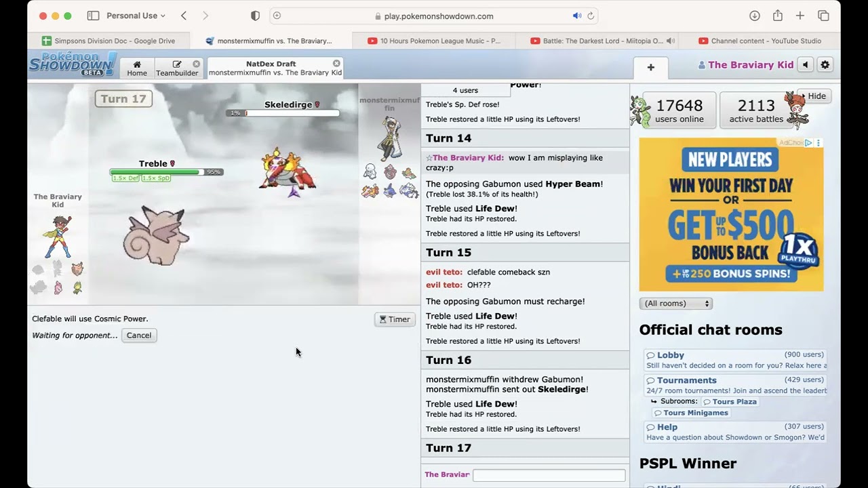The width and height of the screenshot is (868, 488).
Task: Click opponent's orange bird team icon
Action: click(x=409, y=173)
